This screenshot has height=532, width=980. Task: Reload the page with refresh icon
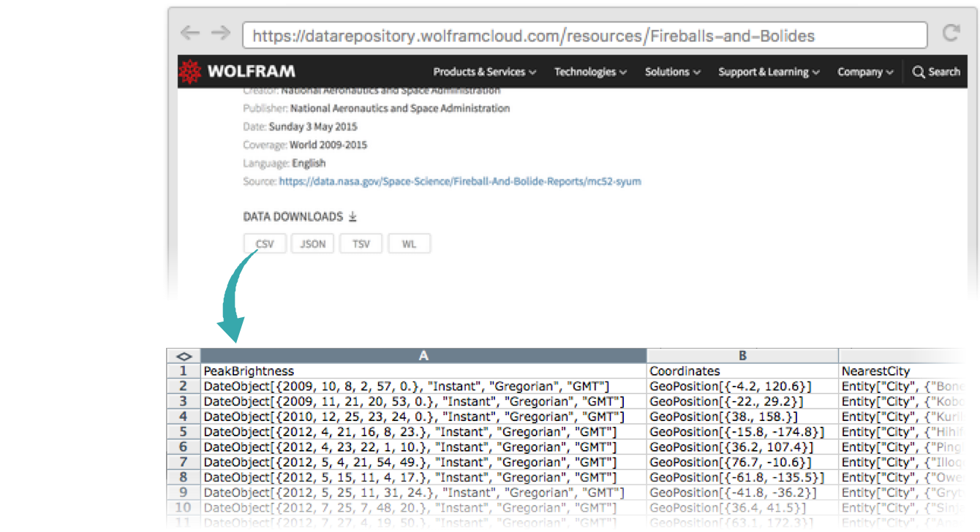(x=951, y=34)
